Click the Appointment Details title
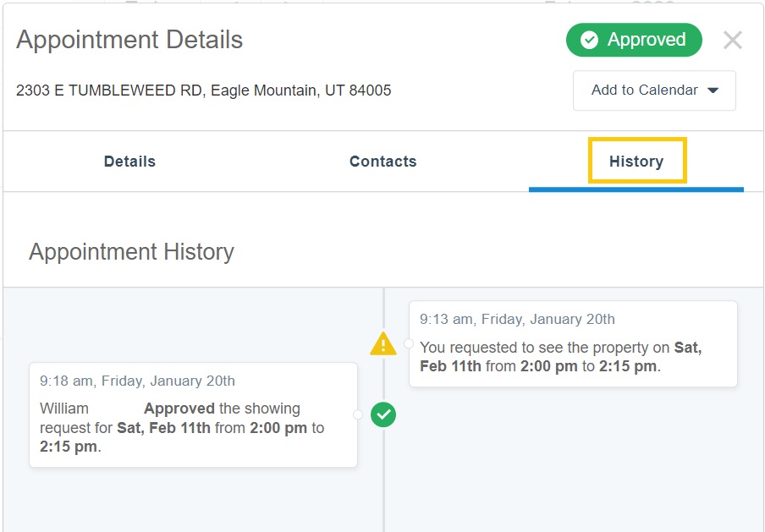 (x=129, y=40)
